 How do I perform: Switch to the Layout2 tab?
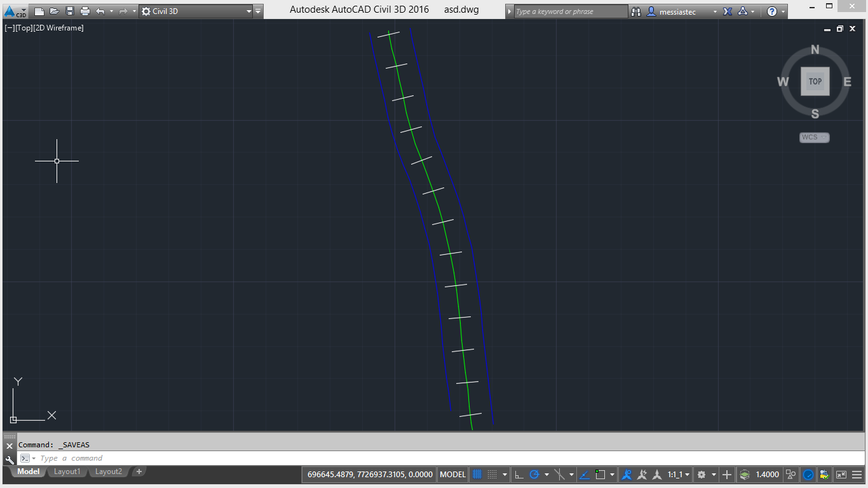click(x=108, y=471)
